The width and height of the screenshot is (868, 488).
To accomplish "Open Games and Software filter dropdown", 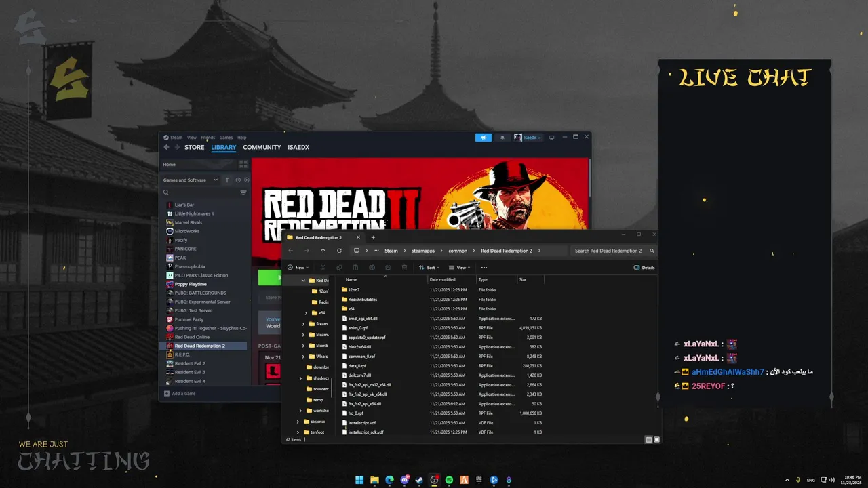I will [x=191, y=180].
